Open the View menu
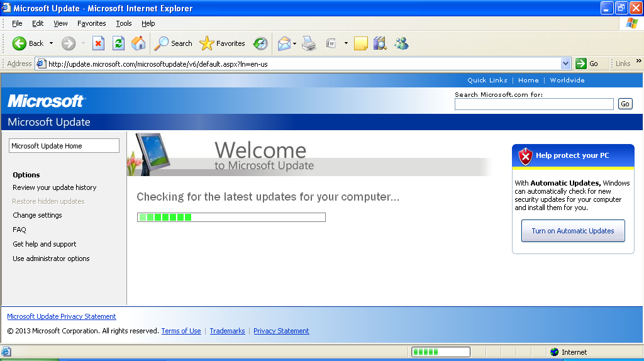Viewport: 644px width, 361px height. [x=60, y=23]
